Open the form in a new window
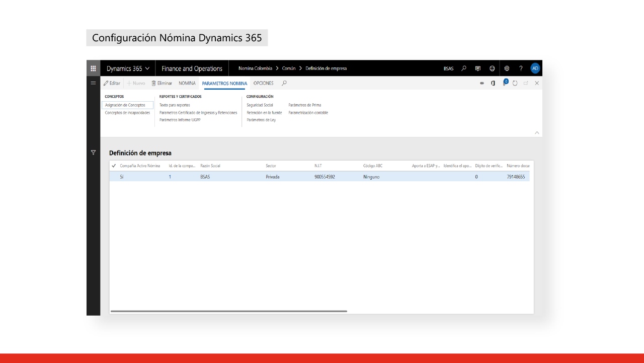This screenshot has width=644, height=363. 526,83
